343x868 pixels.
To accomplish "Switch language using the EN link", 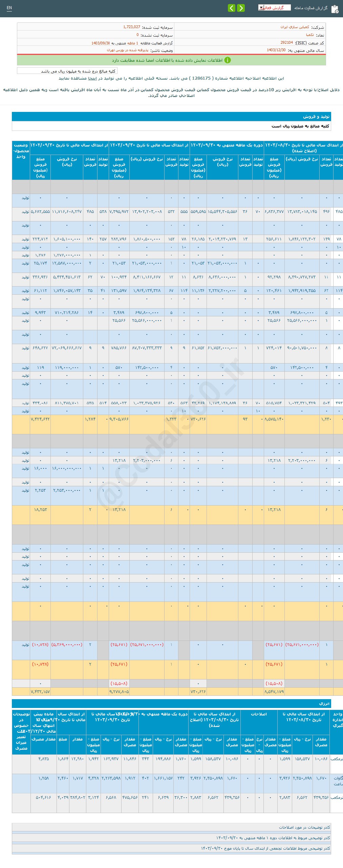I will [9, 8].
